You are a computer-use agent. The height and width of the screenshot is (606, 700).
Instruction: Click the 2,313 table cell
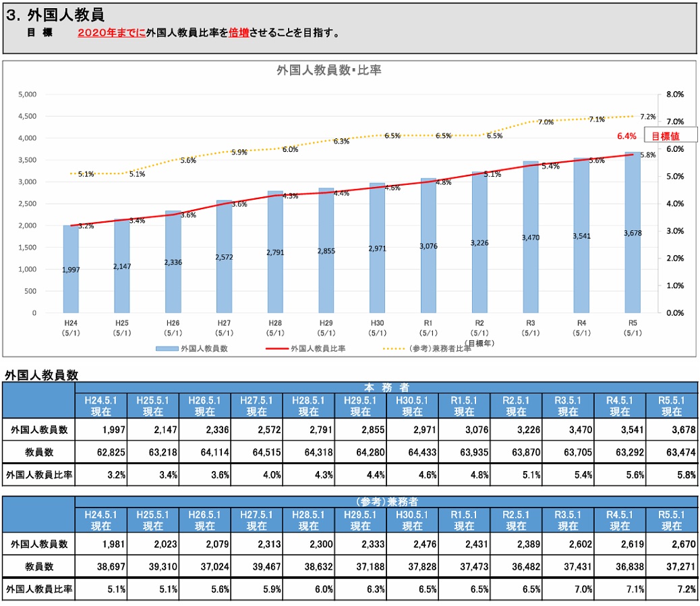click(x=257, y=544)
